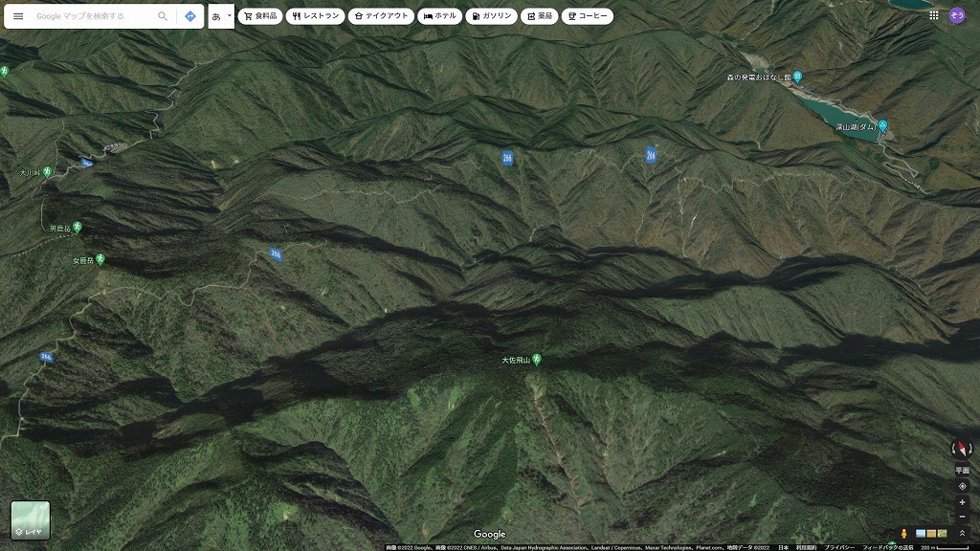980x551 pixels.
Task: Open the あ input mode dropdown
Action: (221, 16)
